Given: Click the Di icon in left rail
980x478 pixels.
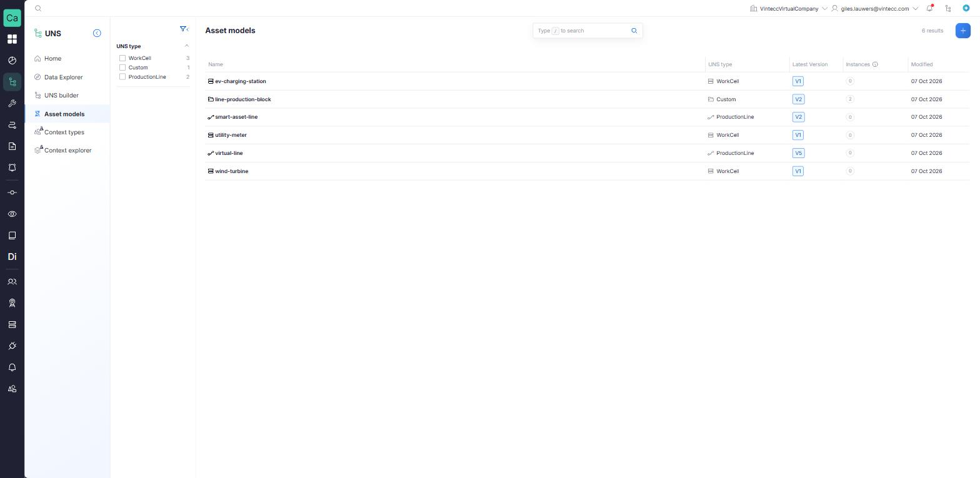Looking at the screenshot, I should (x=12, y=257).
